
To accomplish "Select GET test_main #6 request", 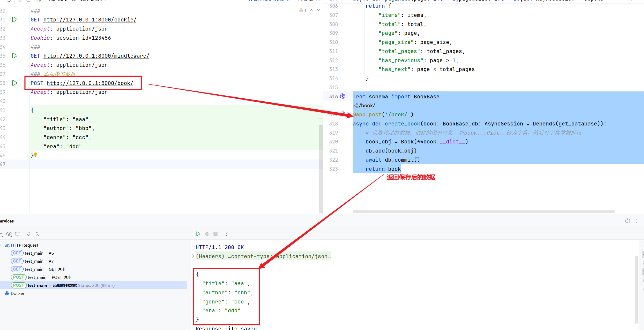I will pos(39,253).
